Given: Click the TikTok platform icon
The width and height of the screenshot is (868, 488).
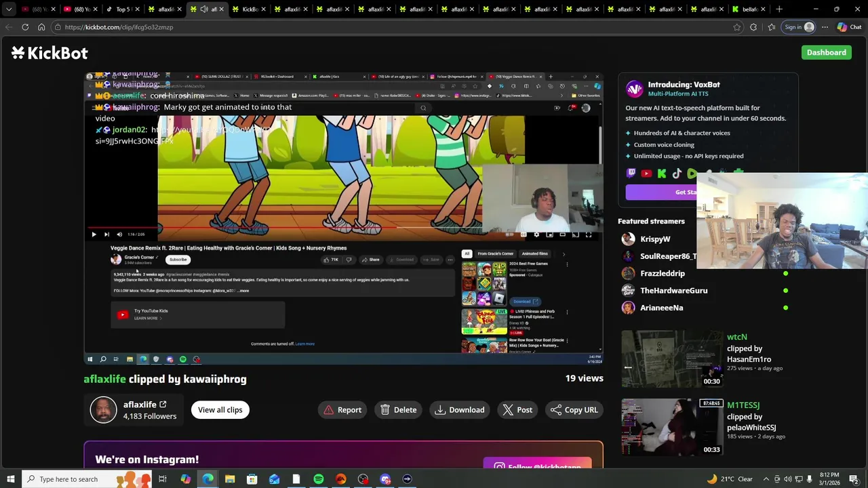Looking at the screenshot, I should (677, 174).
